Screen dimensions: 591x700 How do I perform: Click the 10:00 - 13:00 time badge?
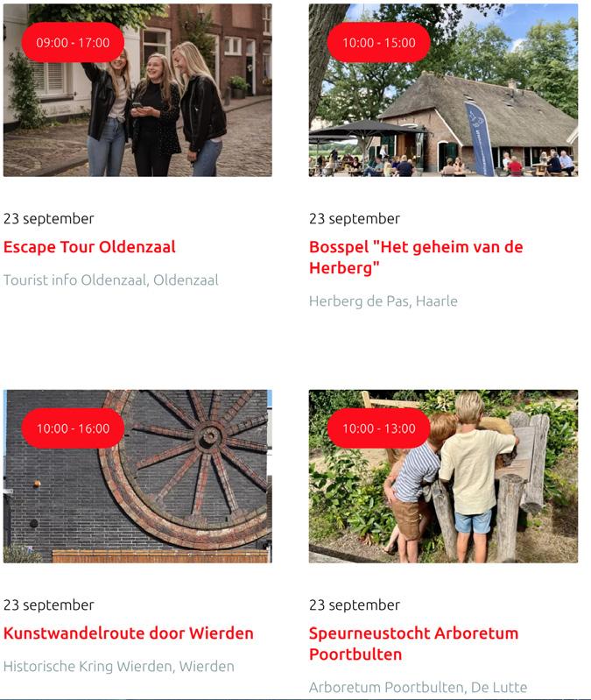379,428
